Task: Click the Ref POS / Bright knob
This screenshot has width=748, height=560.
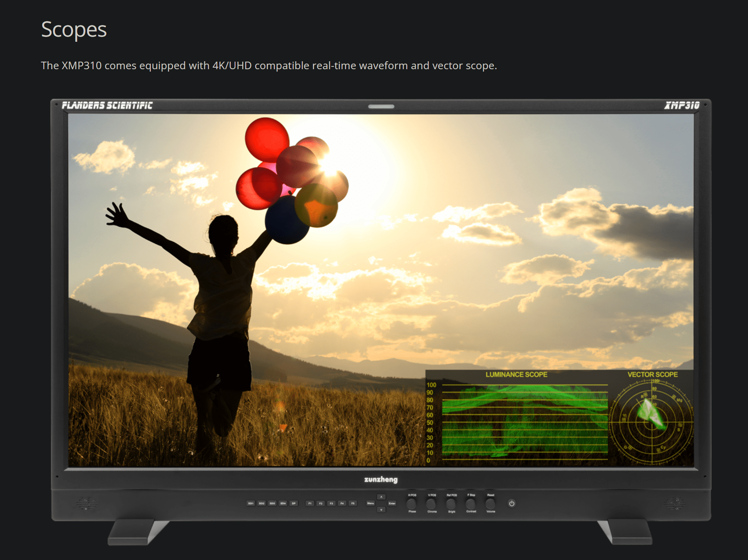Action: point(451,504)
